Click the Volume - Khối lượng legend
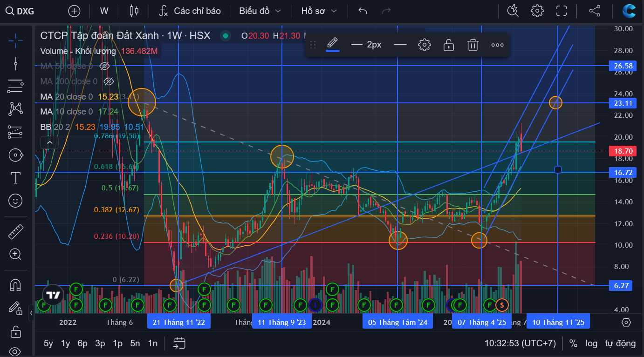 pyautogui.click(x=78, y=51)
